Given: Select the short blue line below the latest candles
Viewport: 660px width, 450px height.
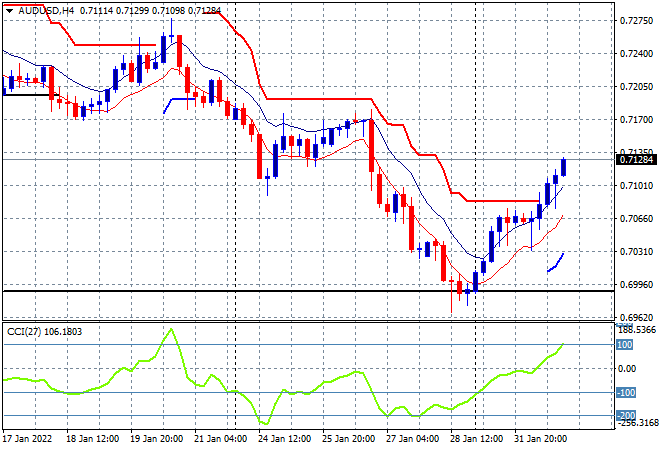Looking at the screenshot, I should click(556, 263).
